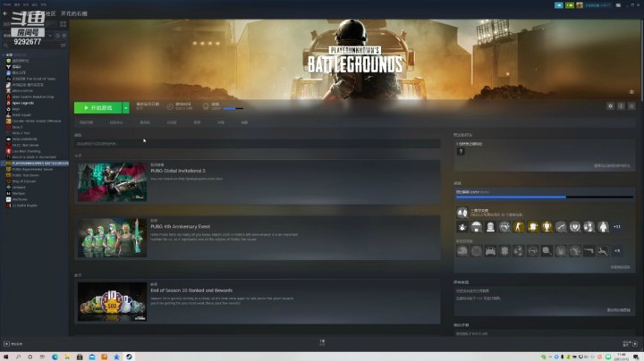Open Season 10 rewards thumbnail
644x361 pixels.
(x=112, y=302)
